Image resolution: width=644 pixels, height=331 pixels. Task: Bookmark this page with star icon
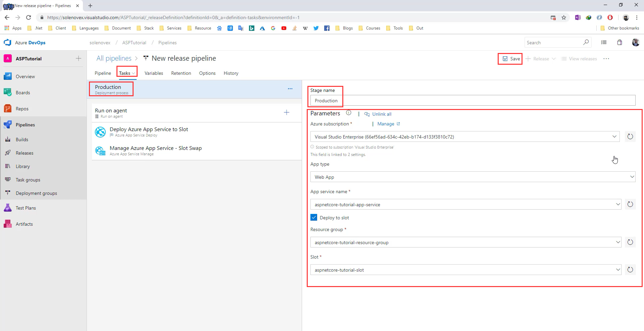coord(564,17)
